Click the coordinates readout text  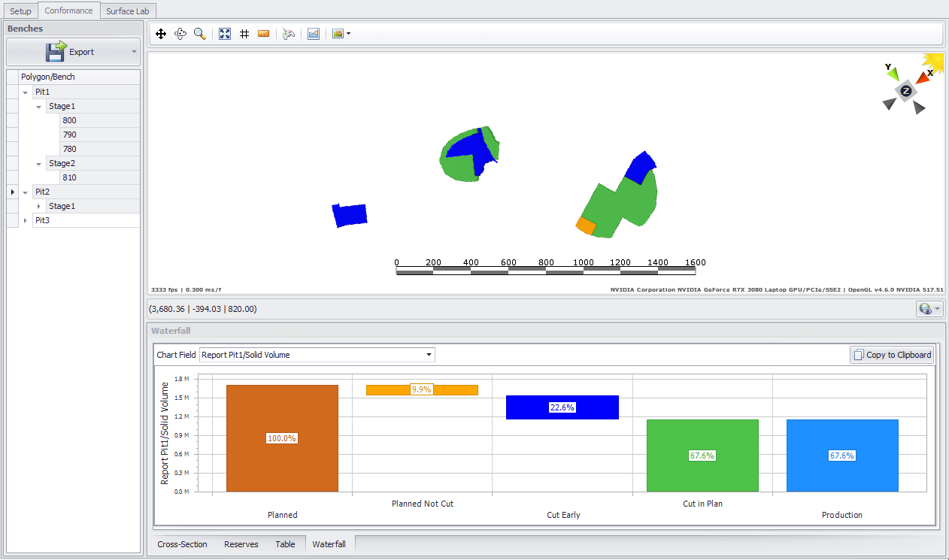tap(203, 309)
